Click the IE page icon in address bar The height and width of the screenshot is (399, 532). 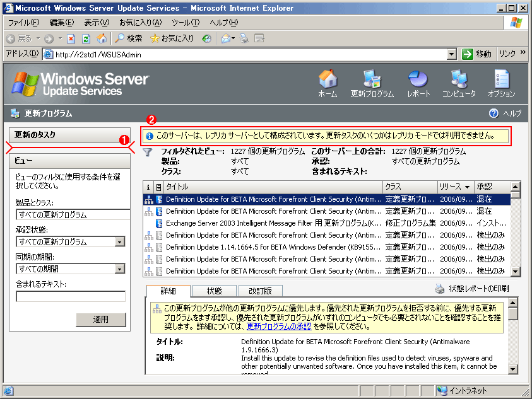[49, 54]
